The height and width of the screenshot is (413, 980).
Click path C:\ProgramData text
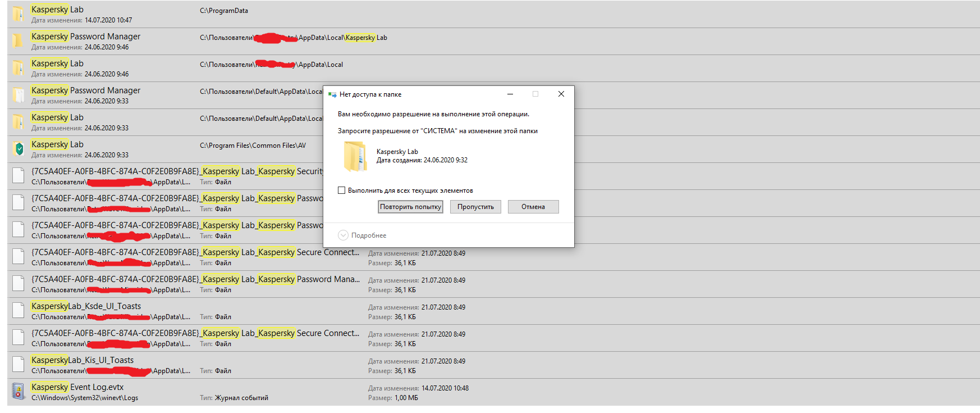(x=224, y=11)
